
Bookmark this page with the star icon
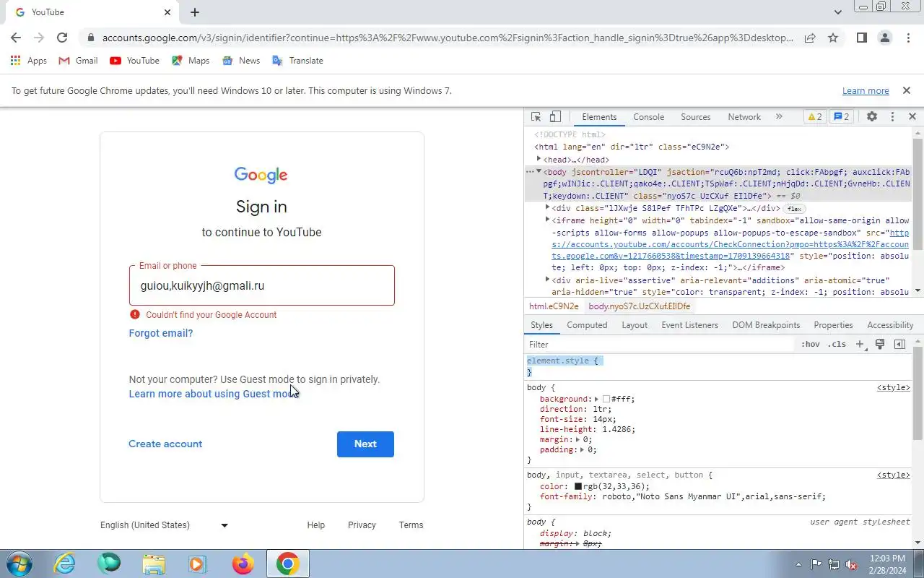point(833,38)
